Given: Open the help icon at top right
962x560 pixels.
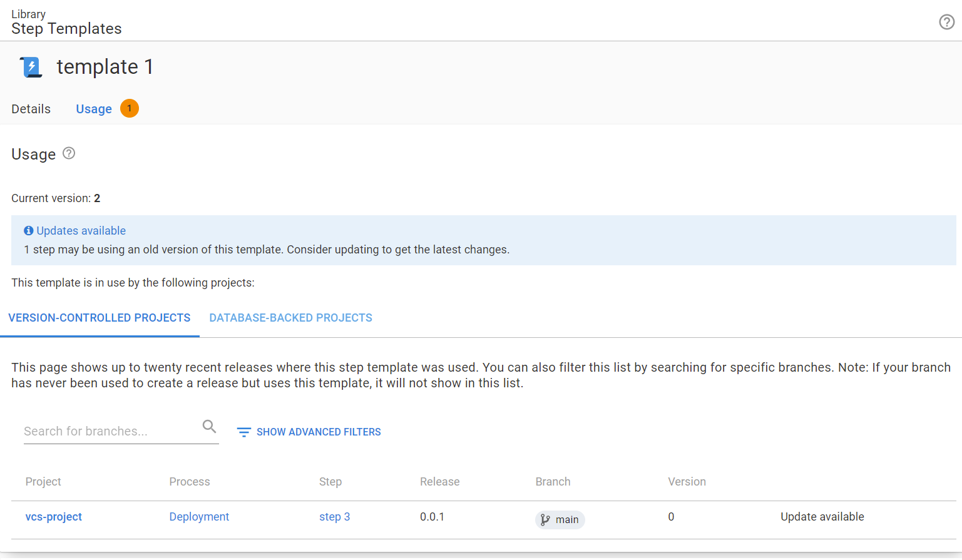Looking at the screenshot, I should click(946, 22).
